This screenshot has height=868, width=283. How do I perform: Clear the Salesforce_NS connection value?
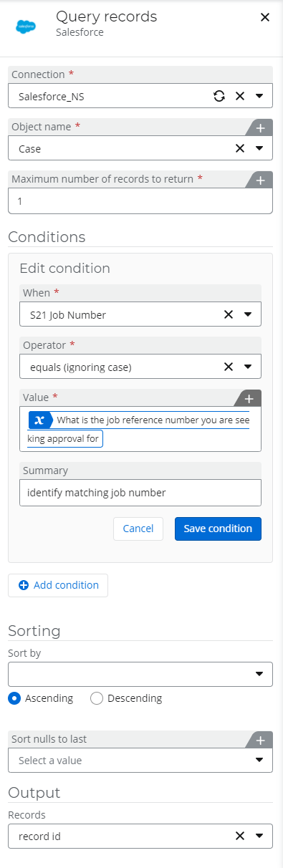240,96
